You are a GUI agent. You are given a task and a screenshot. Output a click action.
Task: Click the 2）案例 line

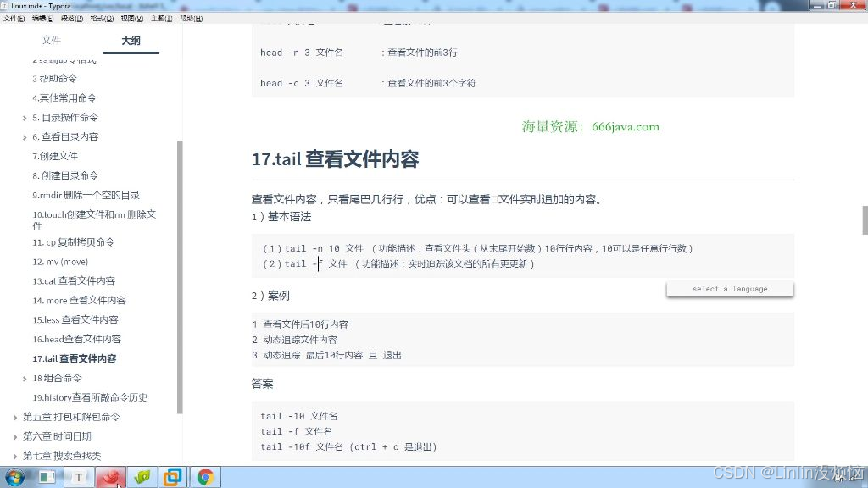(x=270, y=296)
